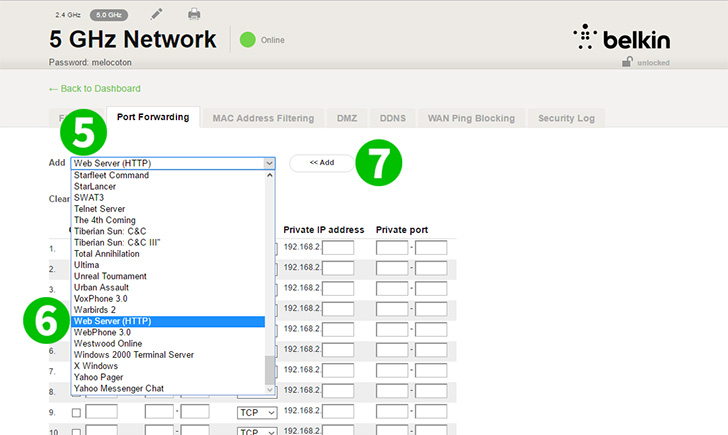Switch to the 2.4 GHz band
Image resolution: width=728 pixels, height=435 pixels.
click(68, 15)
